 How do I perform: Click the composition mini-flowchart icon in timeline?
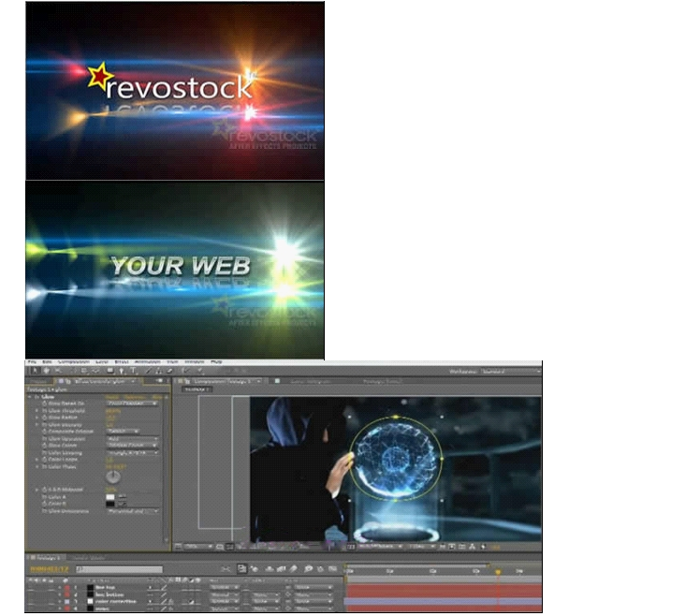point(226,568)
